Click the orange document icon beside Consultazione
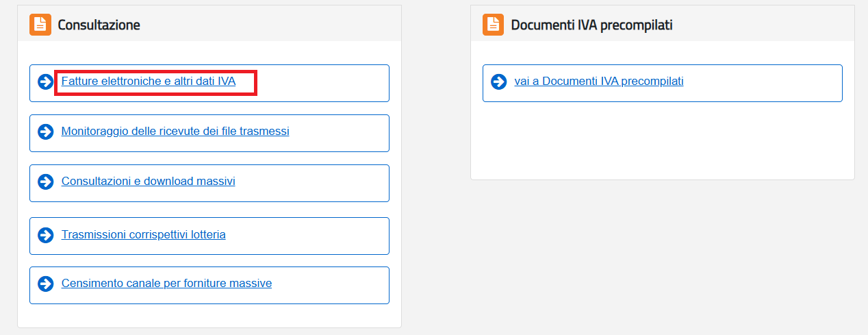 click(x=40, y=25)
